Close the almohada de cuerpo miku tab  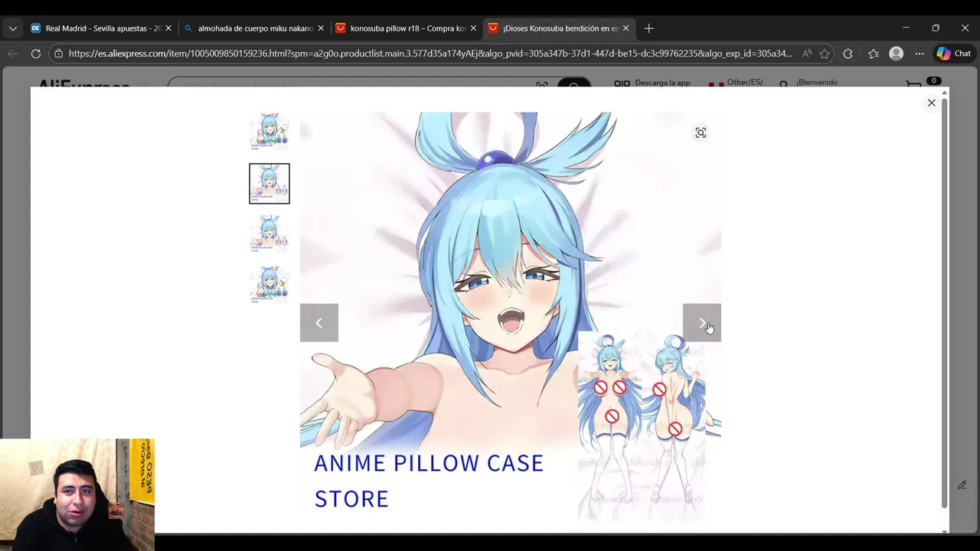click(321, 28)
